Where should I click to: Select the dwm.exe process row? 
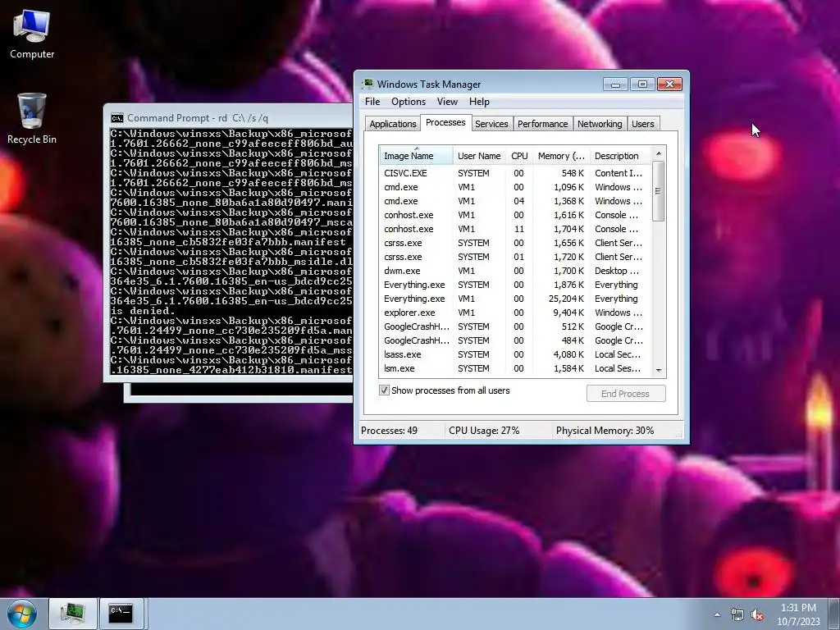tap(515, 271)
